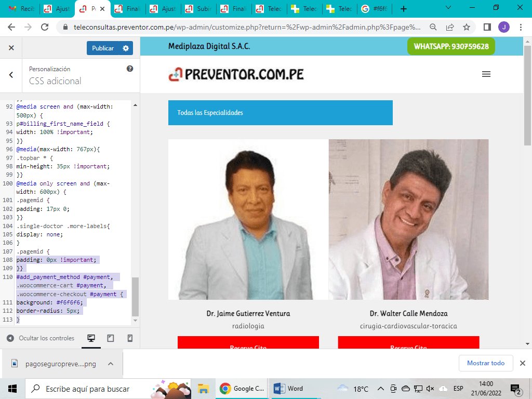Toggle the browser side panel
Viewport: 532px width, 399px height.
click(487, 27)
